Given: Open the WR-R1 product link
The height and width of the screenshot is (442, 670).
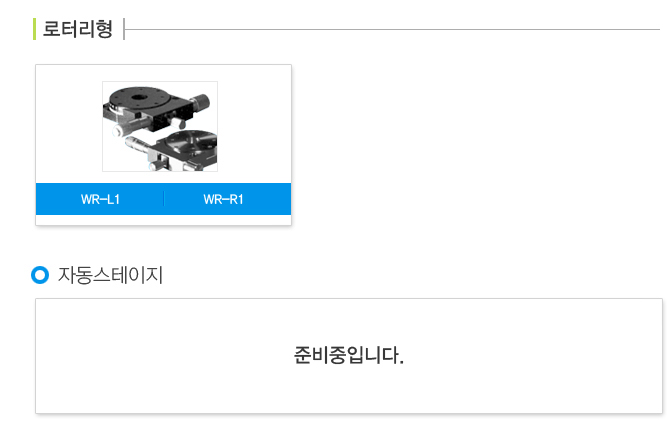Looking at the screenshot, I should pyautogui.click(x=223, y=199).
